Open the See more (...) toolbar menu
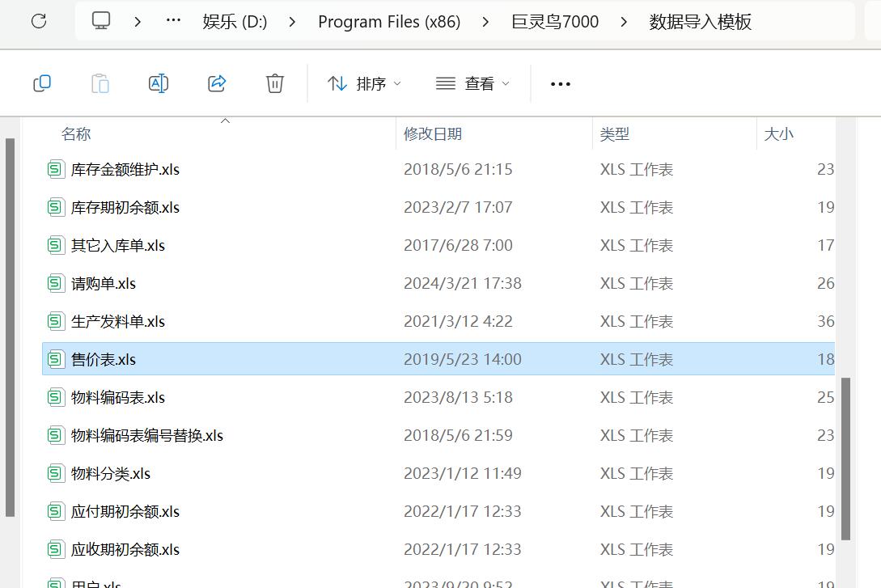The image size is (881, 588). pyautogui.click(x=560, y=83)
